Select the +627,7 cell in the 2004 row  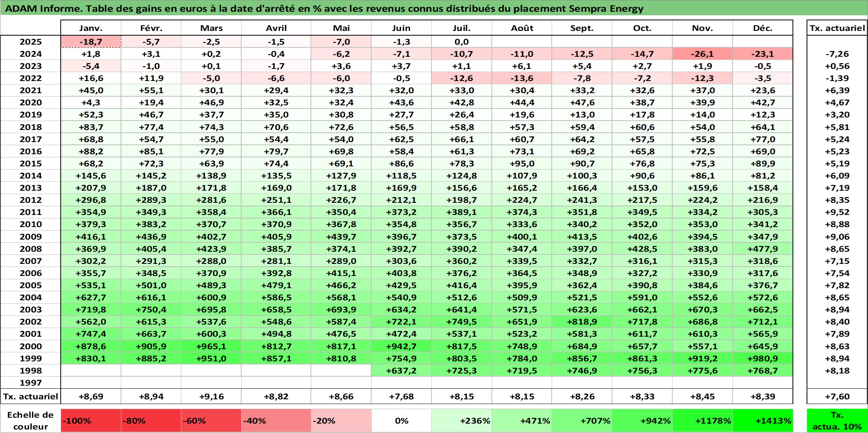click(91, 297)
